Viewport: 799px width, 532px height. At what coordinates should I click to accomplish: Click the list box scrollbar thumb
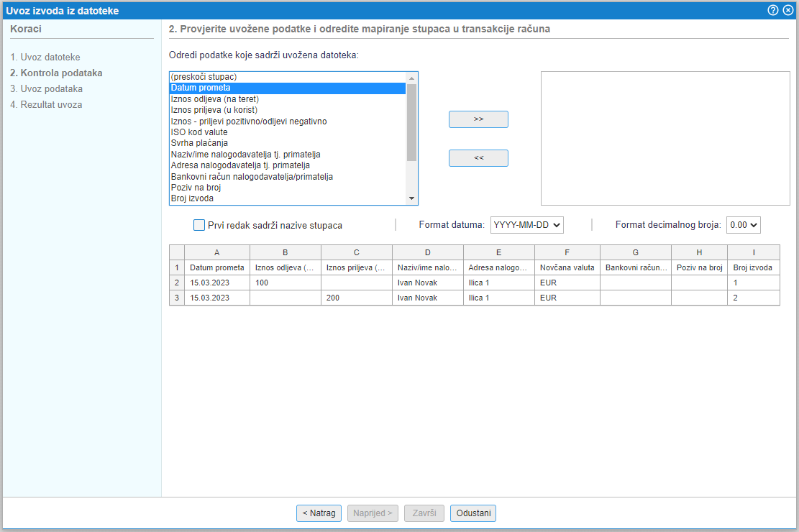[x=411, y=122]
